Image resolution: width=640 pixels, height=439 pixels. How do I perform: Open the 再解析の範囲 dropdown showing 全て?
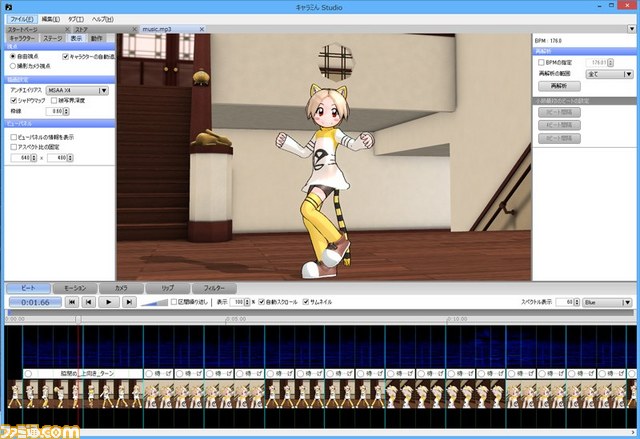[610, 74]
